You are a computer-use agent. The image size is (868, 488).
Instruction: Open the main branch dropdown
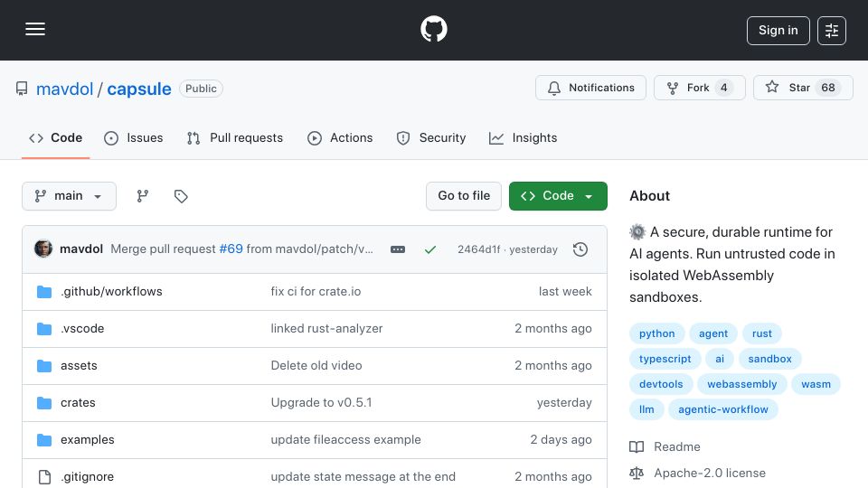click(x=70, y=196)
